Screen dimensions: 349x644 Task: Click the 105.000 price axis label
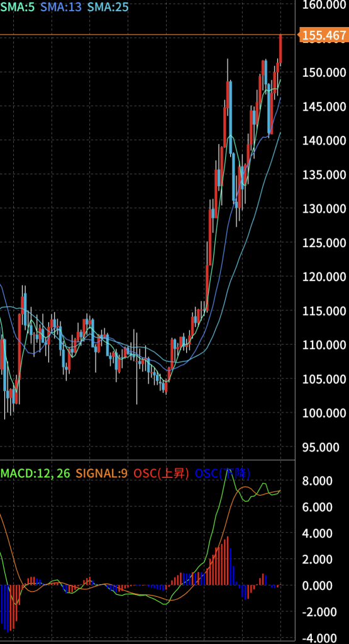324,379
